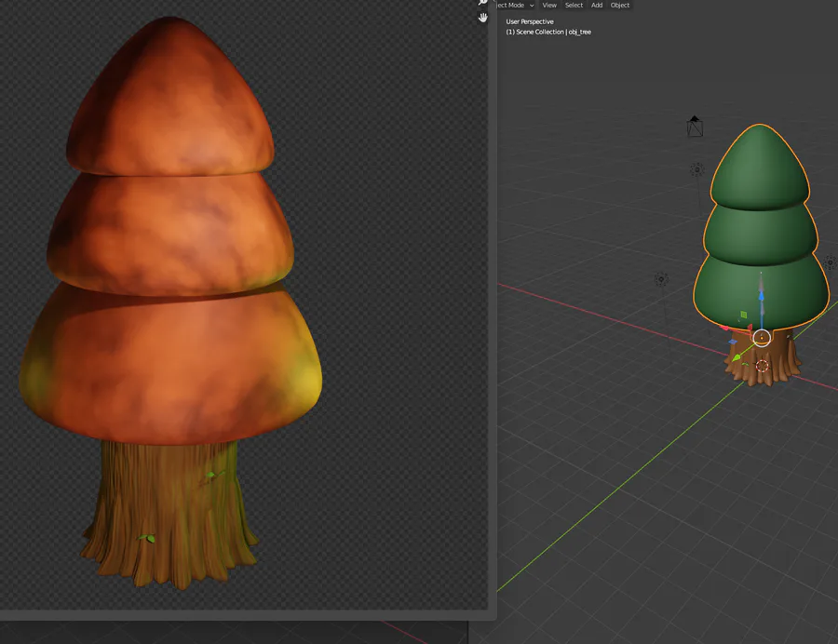Viewport: 838px width, 644px height.
Task: Select the light object just below the camera
Action: pyautogui.click(x=696, y=169)
